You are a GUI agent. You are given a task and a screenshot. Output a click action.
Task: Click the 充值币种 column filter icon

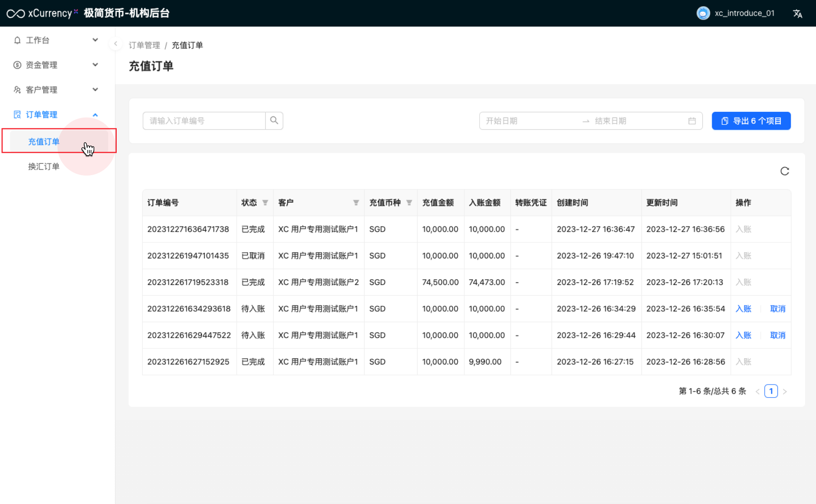point(409,203)
